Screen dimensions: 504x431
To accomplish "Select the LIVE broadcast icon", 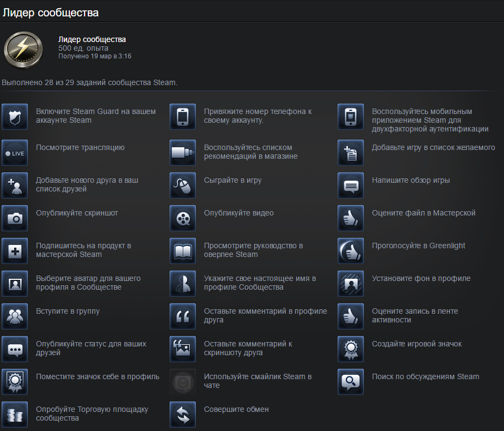I will click(x=15, y=153).
